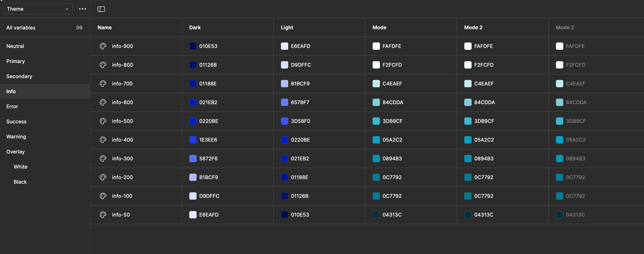Open the 1E3EE6 Dark swatch for info-400
Image resolution: width=644 pixels, height=254 pixels.
193,140
